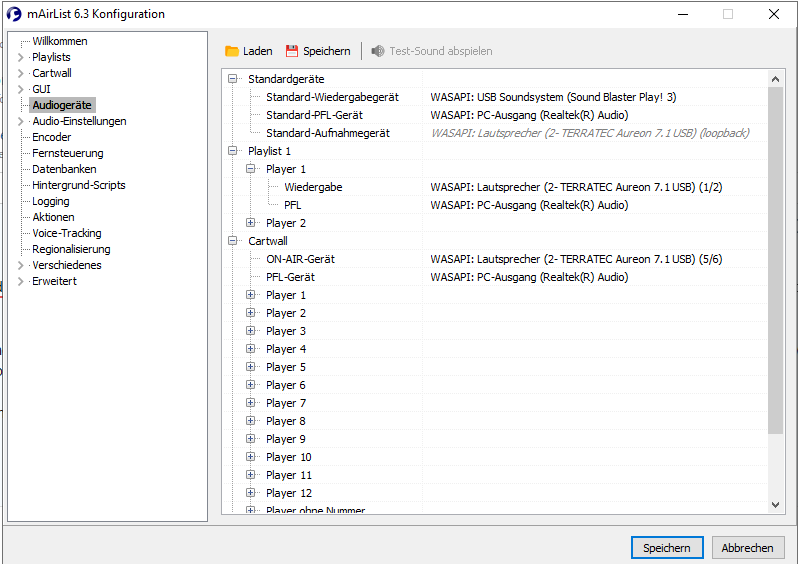Select Audiogeräte in sidebar
This screenshot has height=564, width=798.
click(62, 105)
